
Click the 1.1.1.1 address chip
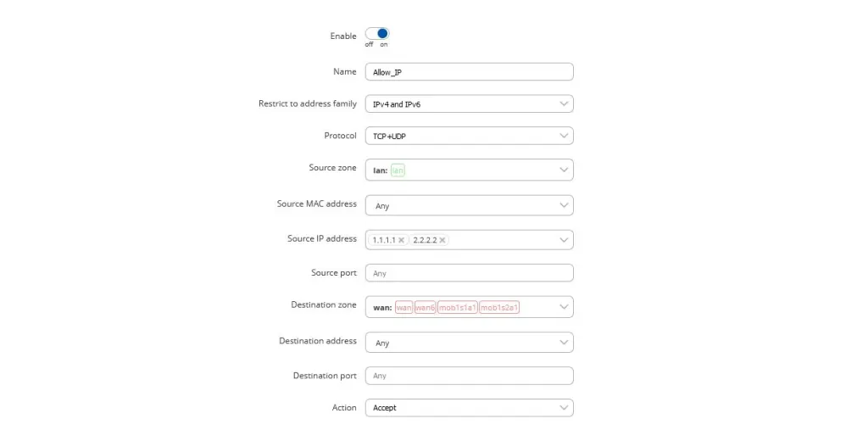point(388,240)
